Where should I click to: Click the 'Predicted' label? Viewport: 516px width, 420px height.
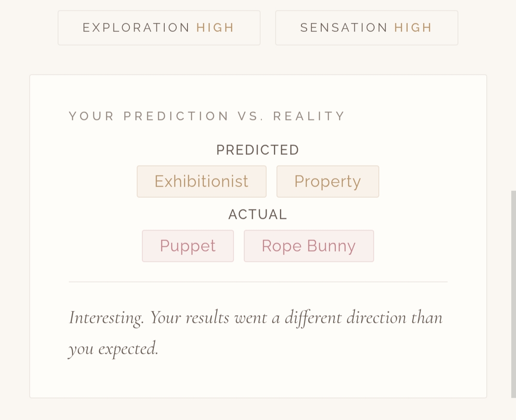pos(258,150)
